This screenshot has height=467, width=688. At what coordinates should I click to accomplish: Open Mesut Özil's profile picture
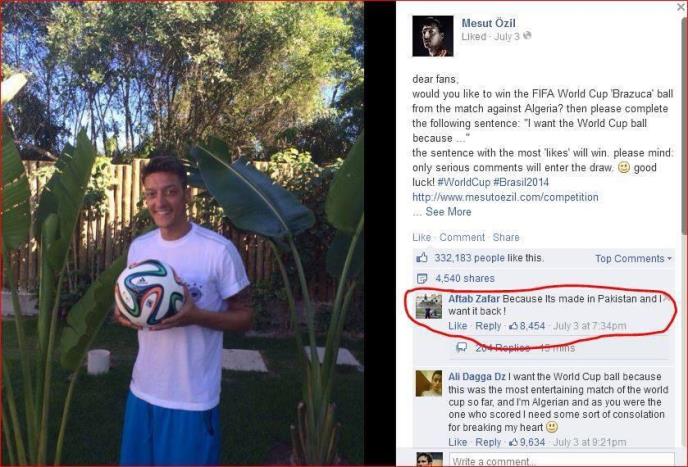[433, 36]
